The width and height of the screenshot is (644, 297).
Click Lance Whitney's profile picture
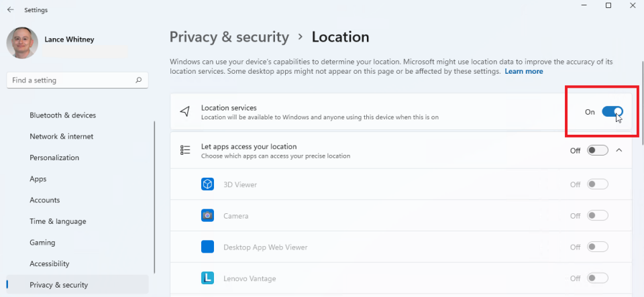tap(22, 43)
